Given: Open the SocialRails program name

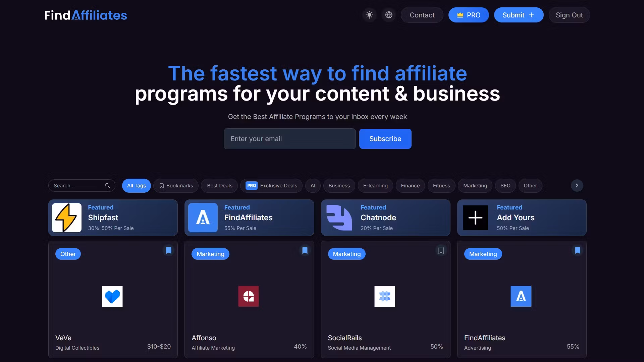Looking at the screenshot, I should 345,338.
